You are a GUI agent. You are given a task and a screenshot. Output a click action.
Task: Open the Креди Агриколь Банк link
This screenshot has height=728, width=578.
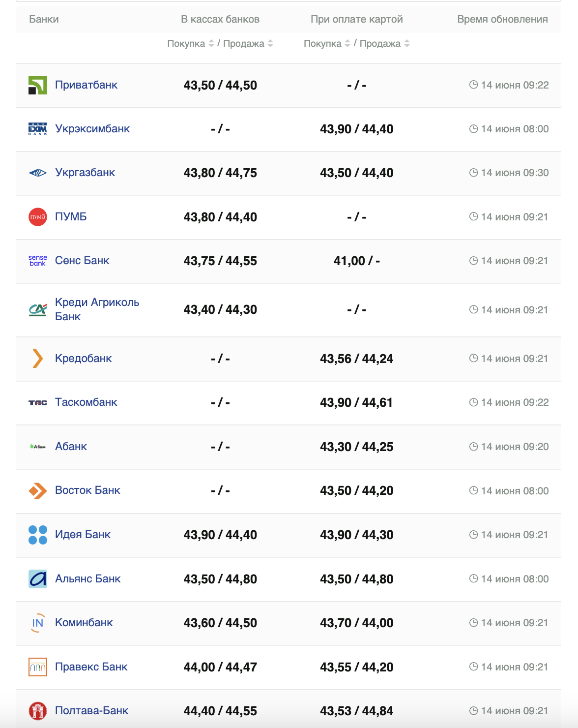97,309
